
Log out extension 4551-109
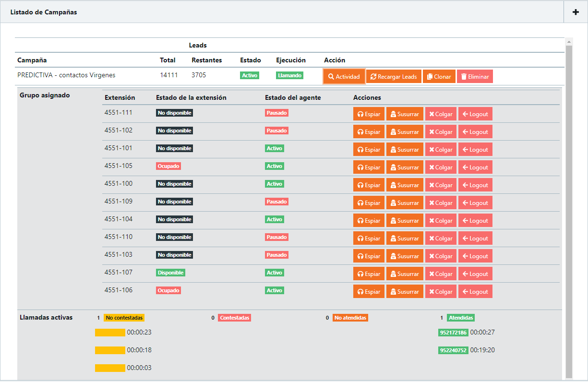click(475, 203)
